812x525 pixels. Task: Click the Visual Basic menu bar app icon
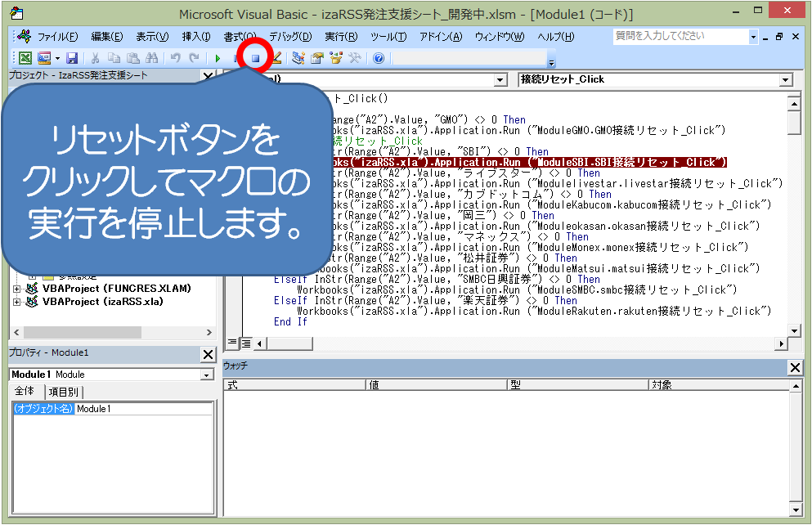24,36
